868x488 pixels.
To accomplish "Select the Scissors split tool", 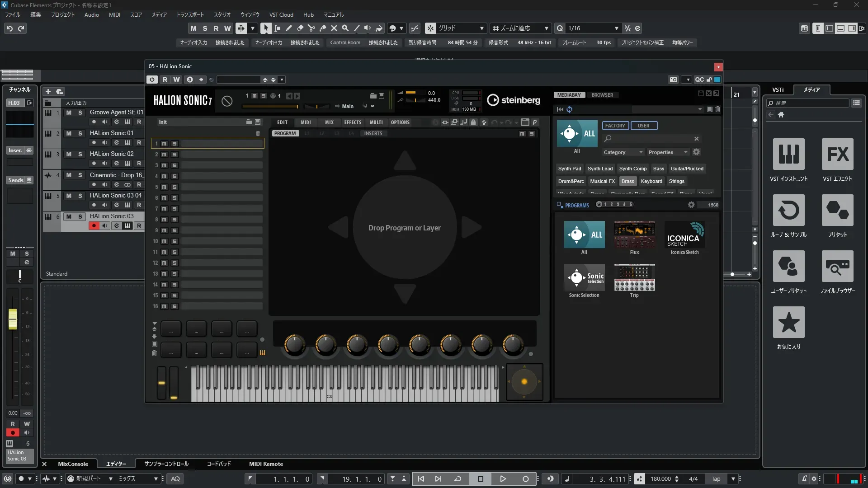I will point(311,28).
